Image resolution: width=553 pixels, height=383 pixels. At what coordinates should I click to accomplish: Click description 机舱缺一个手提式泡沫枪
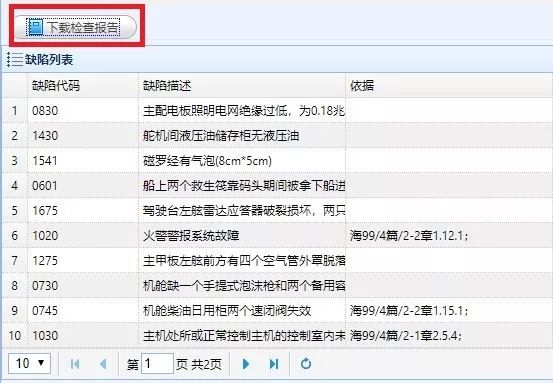click(x=244, y=286)
